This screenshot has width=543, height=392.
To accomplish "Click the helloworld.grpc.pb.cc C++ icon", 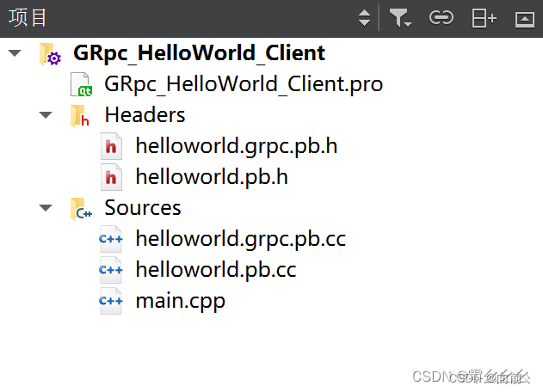I will click(111, 239).
